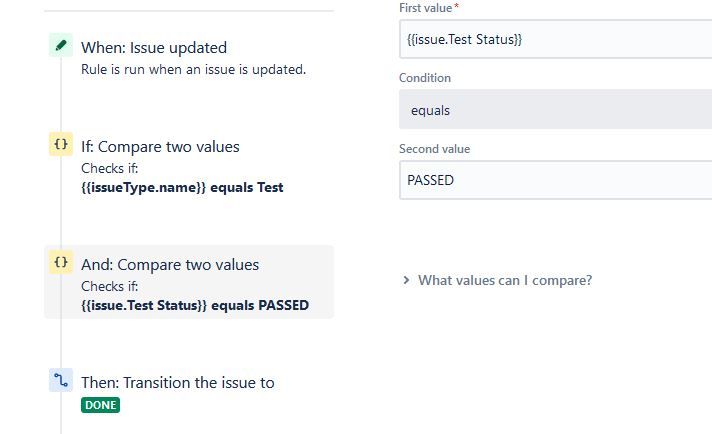Click the Second value label
This screenshot has height=434, width=712.
[x=435, y=149]
